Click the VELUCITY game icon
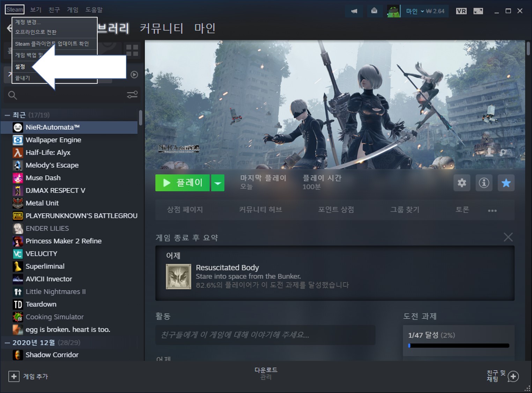The height and width of the screenshot is (393, 532). 18,254
